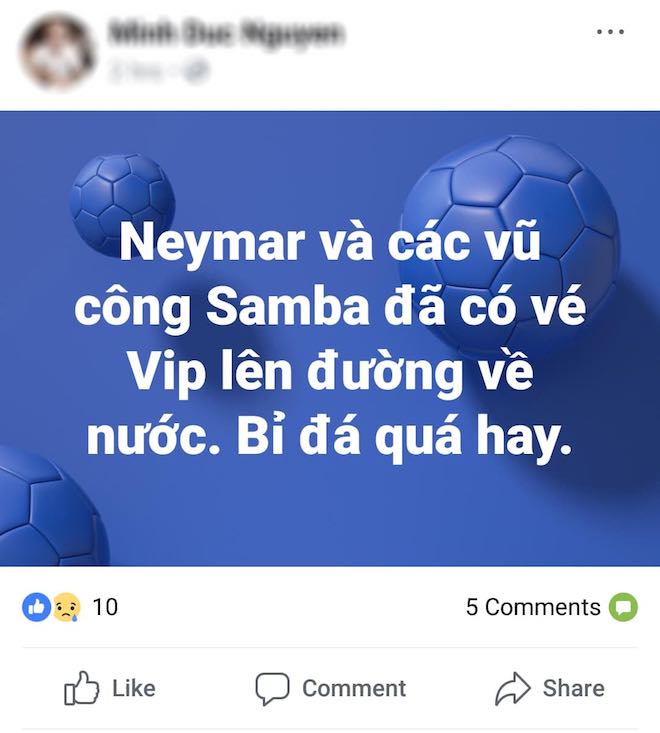Open the three-dots post options menu
660x733 pixels.
(x=610, y=32)
